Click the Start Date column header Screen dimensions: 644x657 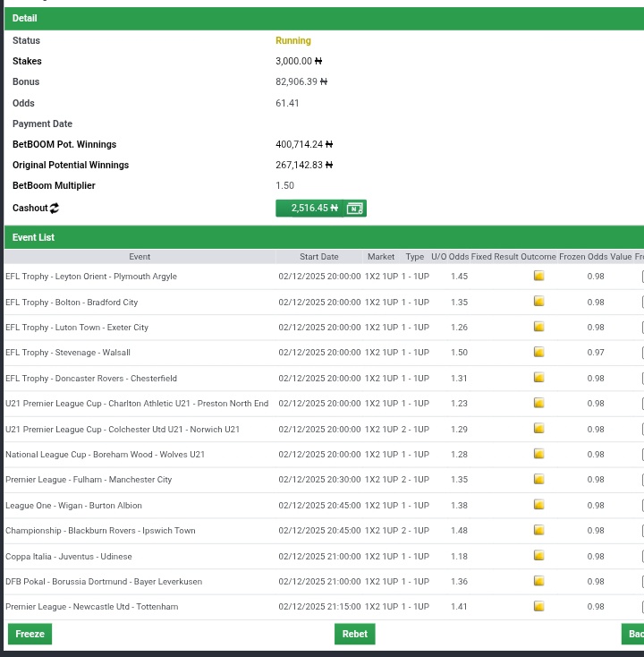319,257
